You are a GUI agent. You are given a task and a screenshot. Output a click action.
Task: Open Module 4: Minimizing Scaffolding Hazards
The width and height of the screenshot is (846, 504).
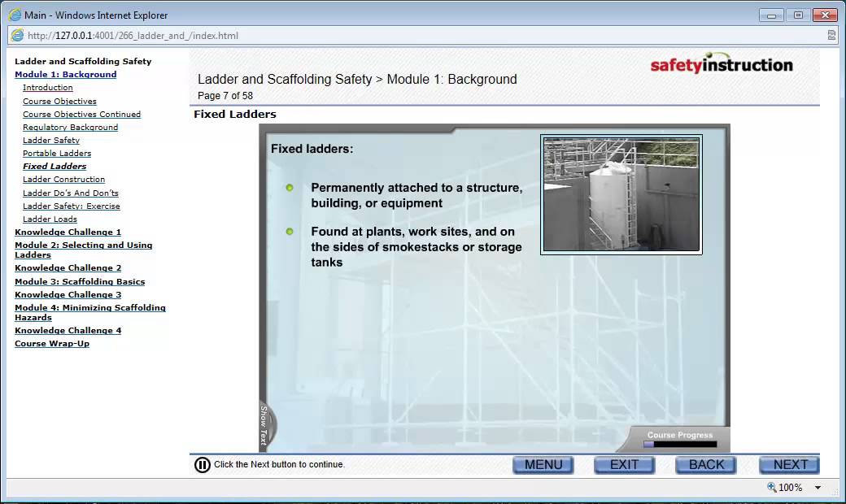[90, 312]
